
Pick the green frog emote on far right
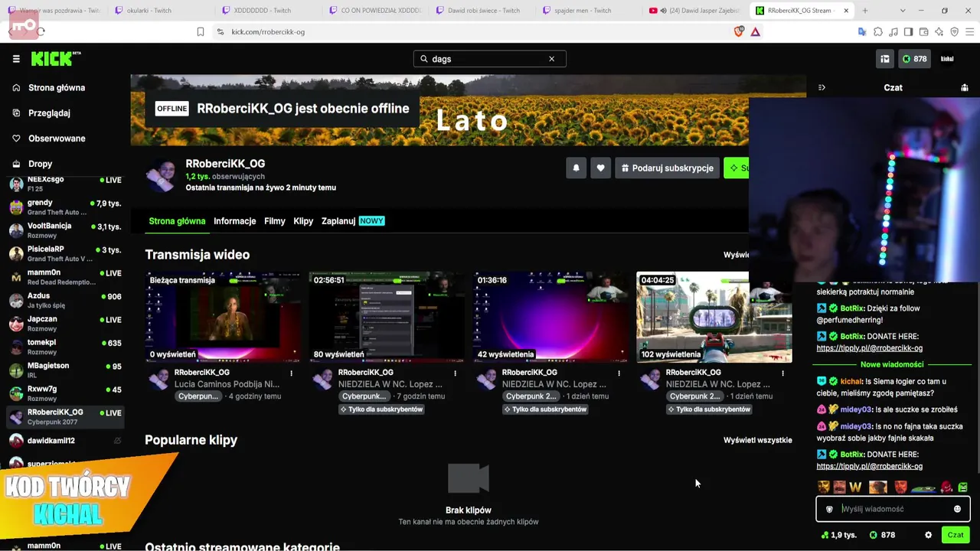point(962,487)
